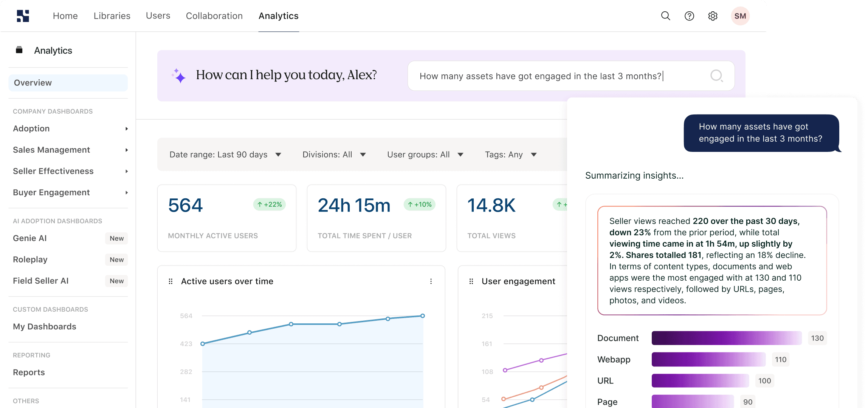The width and height of the screenshot is (868, 408).
Task: Expand the Seller Effectiveness section
Action: [x=70, y=171]
